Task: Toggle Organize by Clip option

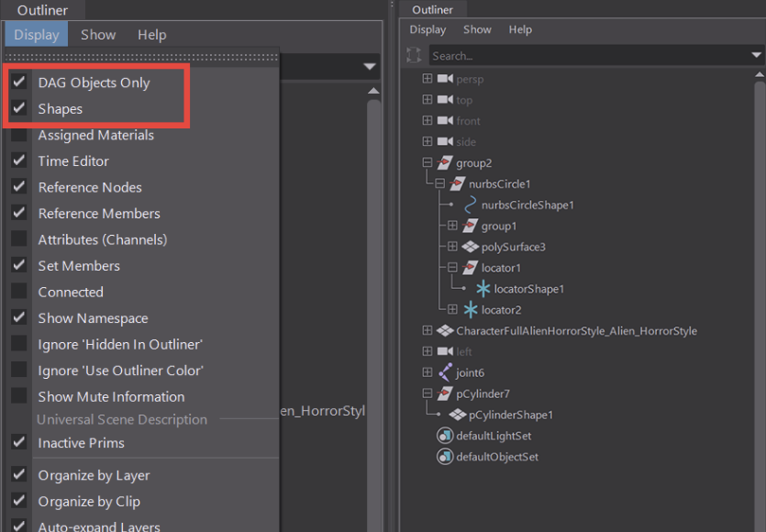Action: [19, 501]
